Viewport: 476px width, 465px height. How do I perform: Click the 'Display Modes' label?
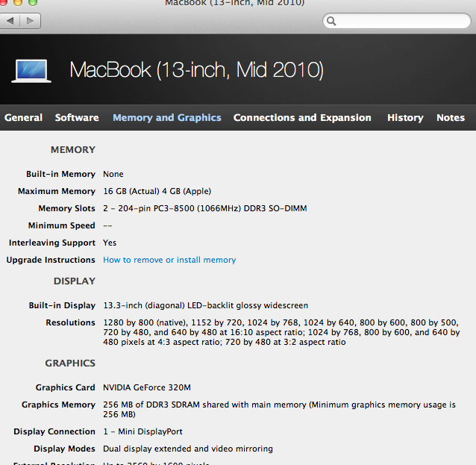[64, 449]
